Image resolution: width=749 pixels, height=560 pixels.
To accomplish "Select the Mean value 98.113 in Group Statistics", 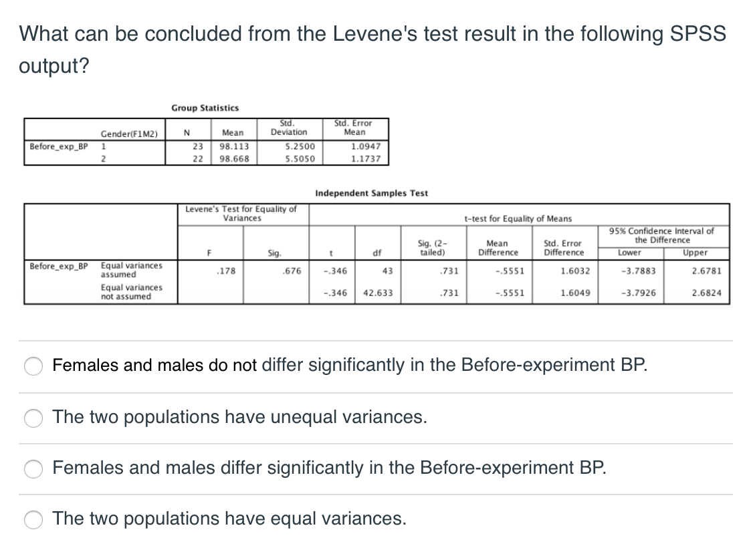I will (x=233, y=146).
